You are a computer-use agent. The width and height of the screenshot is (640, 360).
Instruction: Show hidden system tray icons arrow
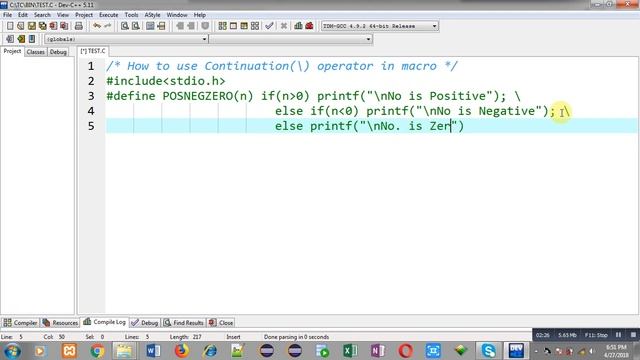pyautogui.click(x=536, y=351)
